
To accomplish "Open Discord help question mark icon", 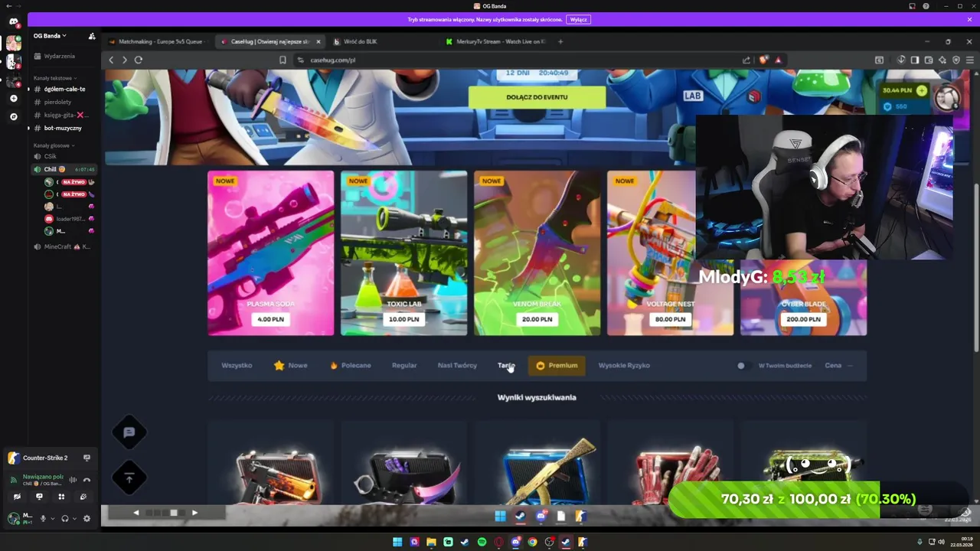I will pos(926,6).
